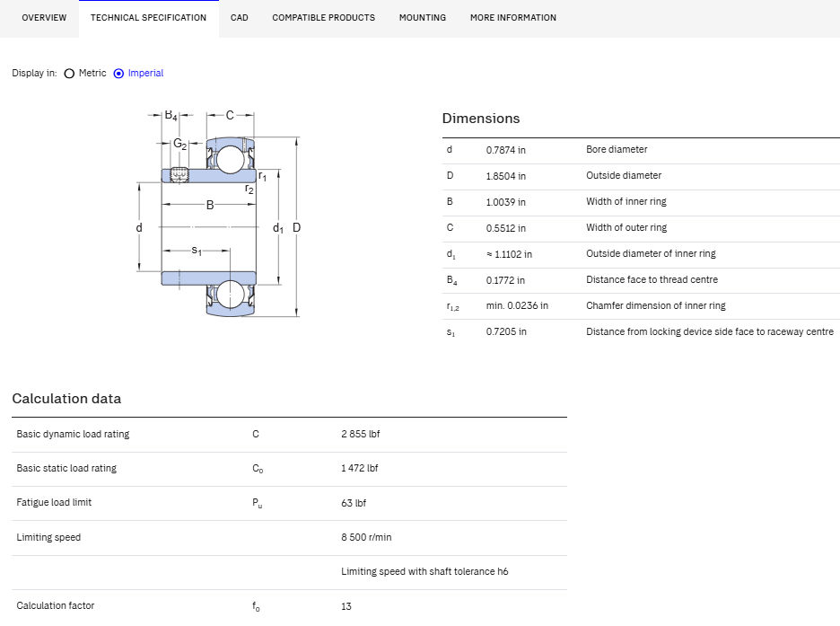Switch to the CAD tab
Viewport: 840px width, 626px height.
(x=240, y=18)
